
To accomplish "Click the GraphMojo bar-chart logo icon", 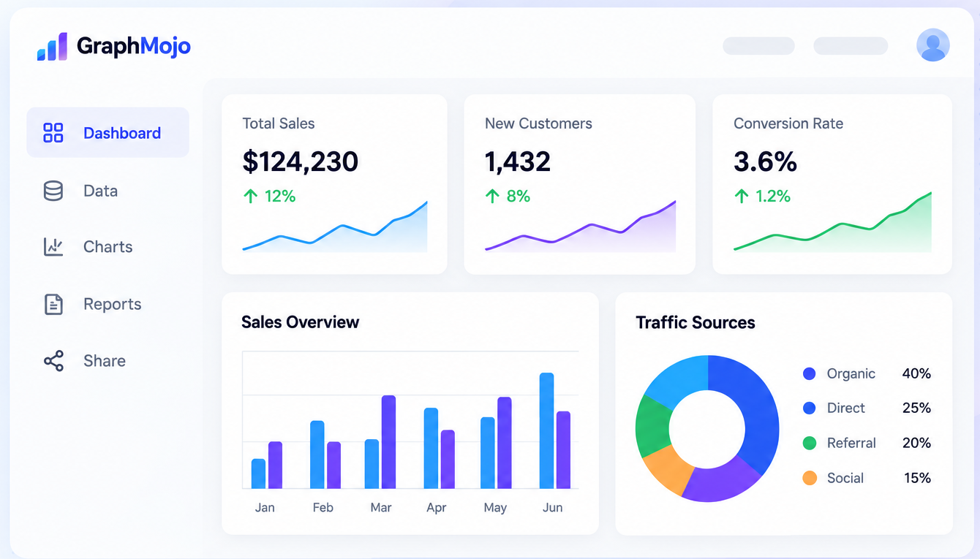I will [52, 47].
